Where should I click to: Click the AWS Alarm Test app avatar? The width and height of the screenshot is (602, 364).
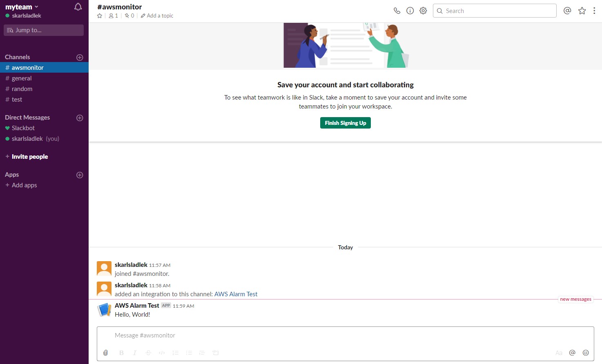(x=104, y=309)
